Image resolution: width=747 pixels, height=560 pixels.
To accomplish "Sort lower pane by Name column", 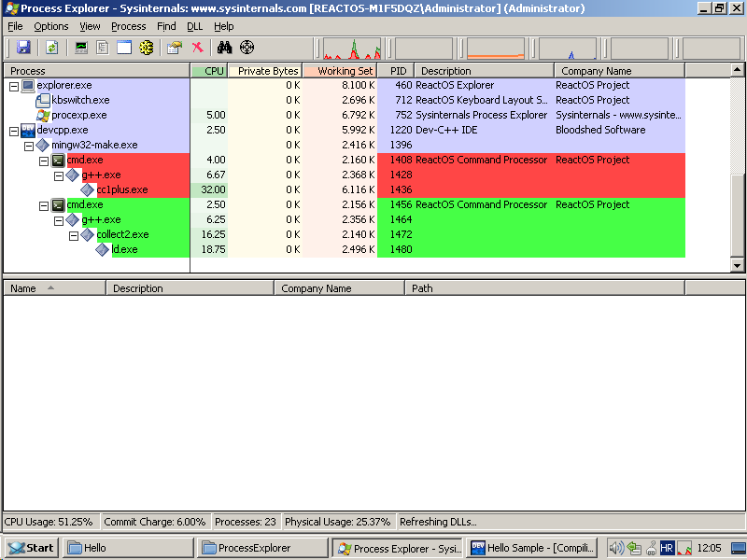I will tap(54, 288).
